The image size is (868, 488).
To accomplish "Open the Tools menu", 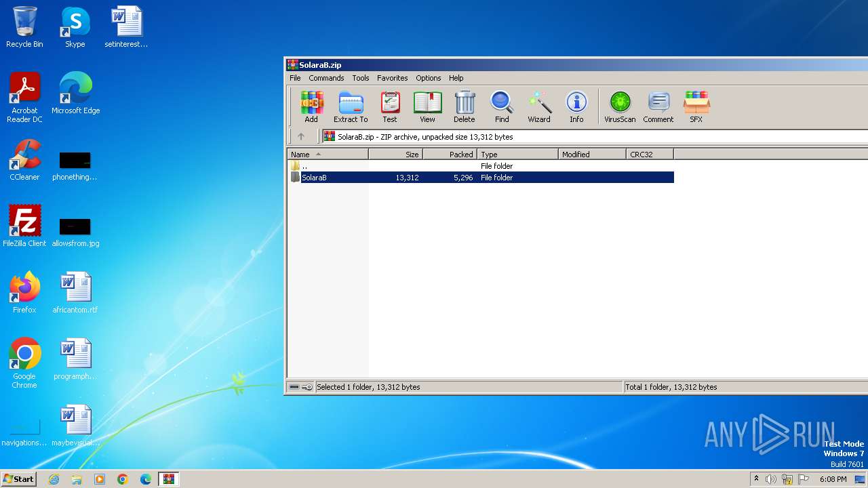I will [361, 78].
